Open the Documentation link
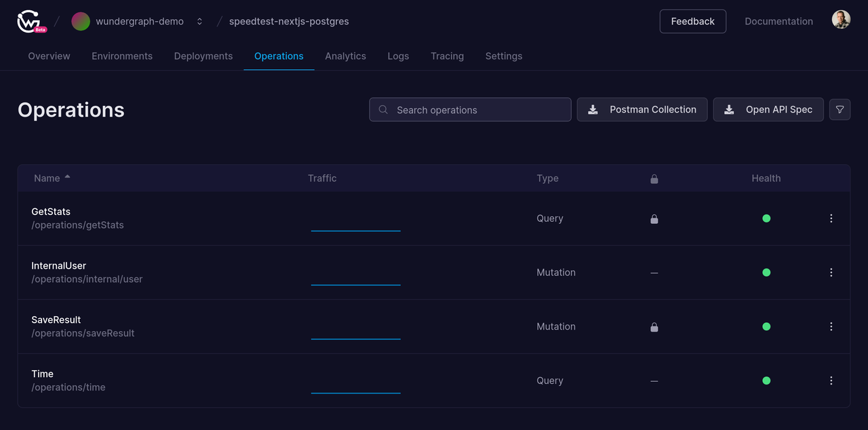The image size is (868, 430). (778, 21)
